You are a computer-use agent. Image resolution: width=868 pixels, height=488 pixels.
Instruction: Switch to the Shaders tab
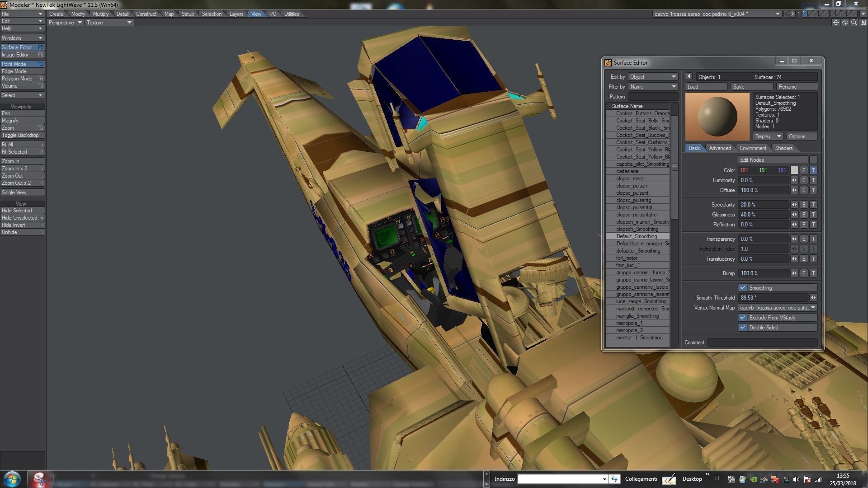(x=783, y=148)
